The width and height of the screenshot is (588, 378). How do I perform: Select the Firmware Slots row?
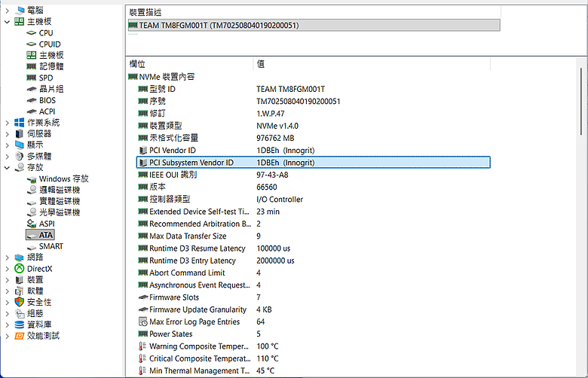(314, 297)
